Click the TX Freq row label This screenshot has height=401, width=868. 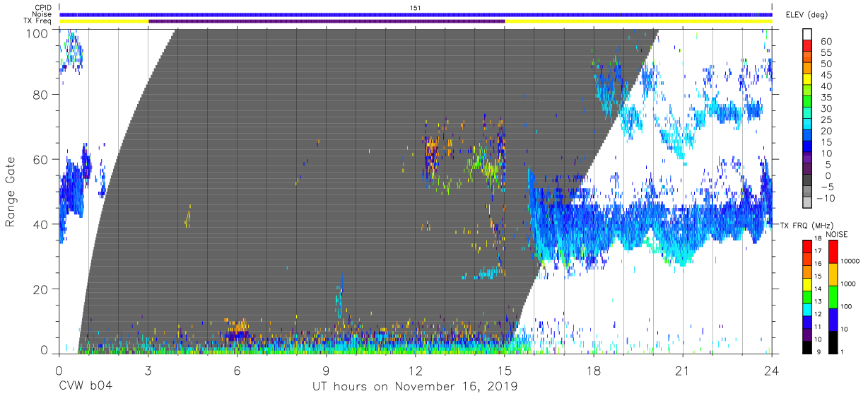click(x=37, y=21)
